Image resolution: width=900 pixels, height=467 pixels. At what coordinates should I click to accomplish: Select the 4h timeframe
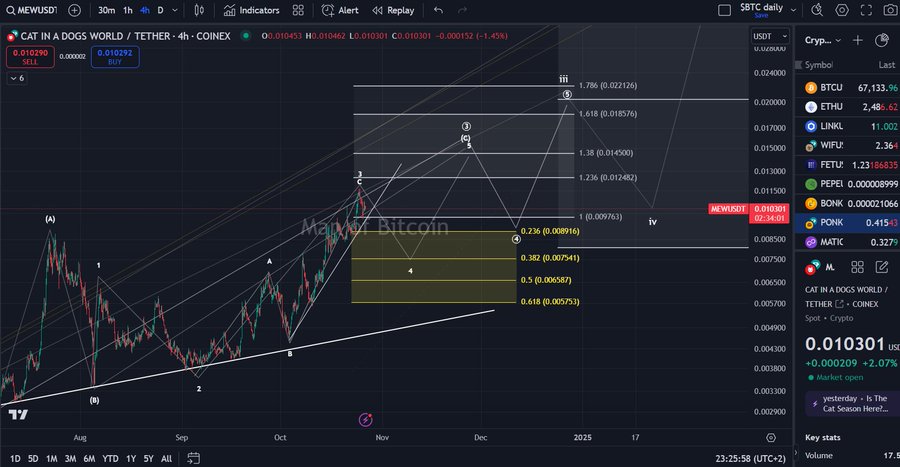pos(145,10)
